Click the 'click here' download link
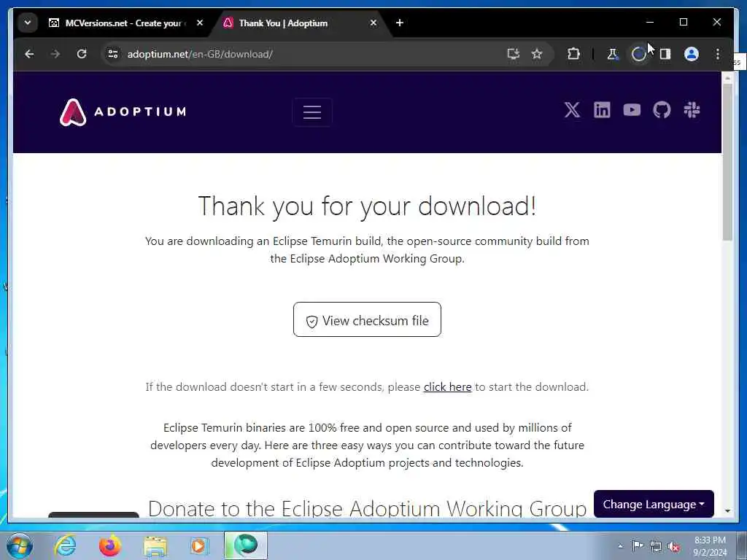The width and height of the screenshot is (747, 560). pyautogui.click(x=447, y=386)
